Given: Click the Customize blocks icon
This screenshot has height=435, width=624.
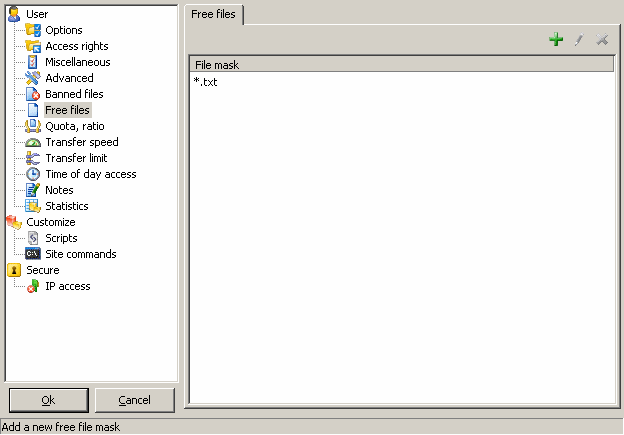Looking at the screenshot, I should [14, 222].
